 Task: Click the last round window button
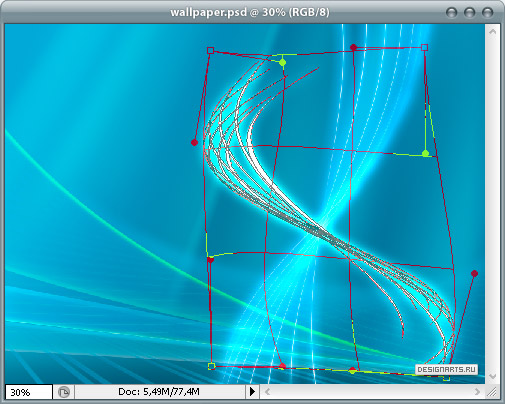tap(488, 13)
